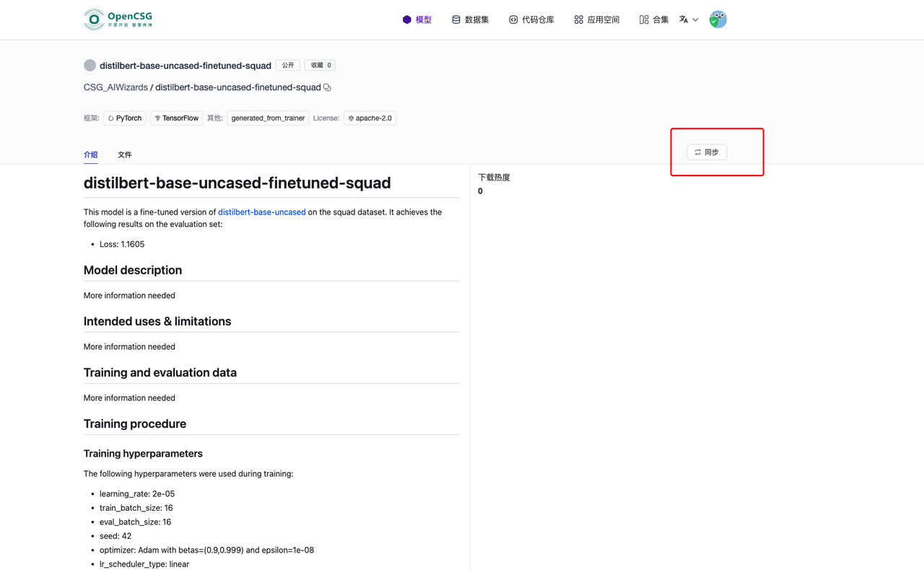Click the 代码仓库 code icon in navigation

(513, 20)
